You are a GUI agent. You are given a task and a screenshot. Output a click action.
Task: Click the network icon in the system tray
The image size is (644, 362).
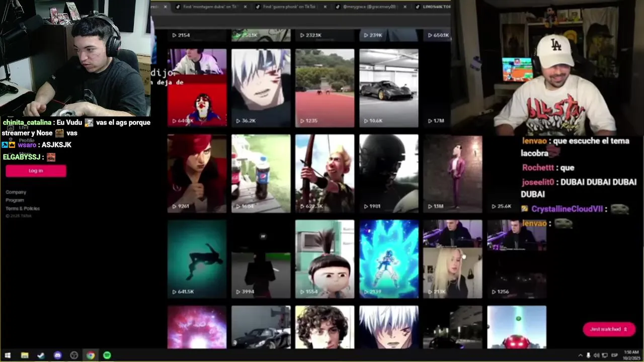[604, 355]
